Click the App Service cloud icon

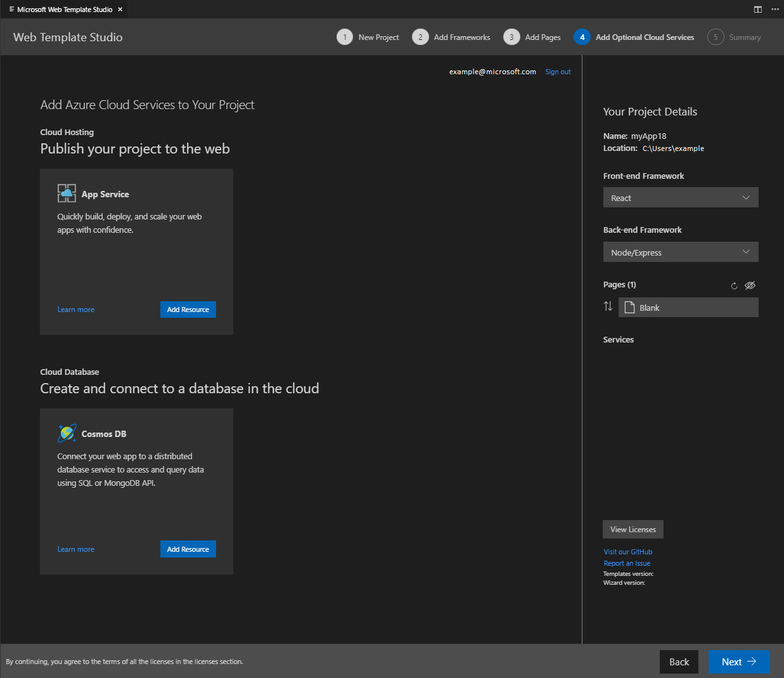point(67,193)
